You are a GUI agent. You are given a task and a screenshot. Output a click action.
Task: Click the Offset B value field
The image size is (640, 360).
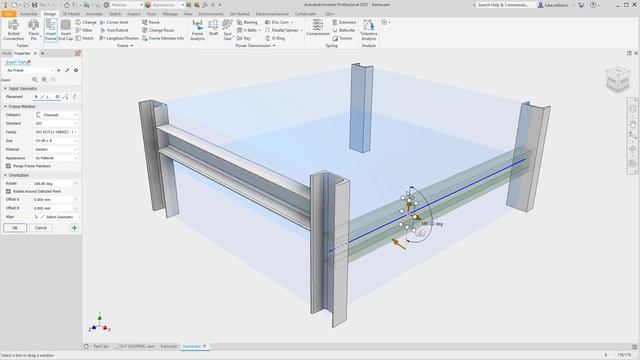pyautogui.click(x=53, y=208)
